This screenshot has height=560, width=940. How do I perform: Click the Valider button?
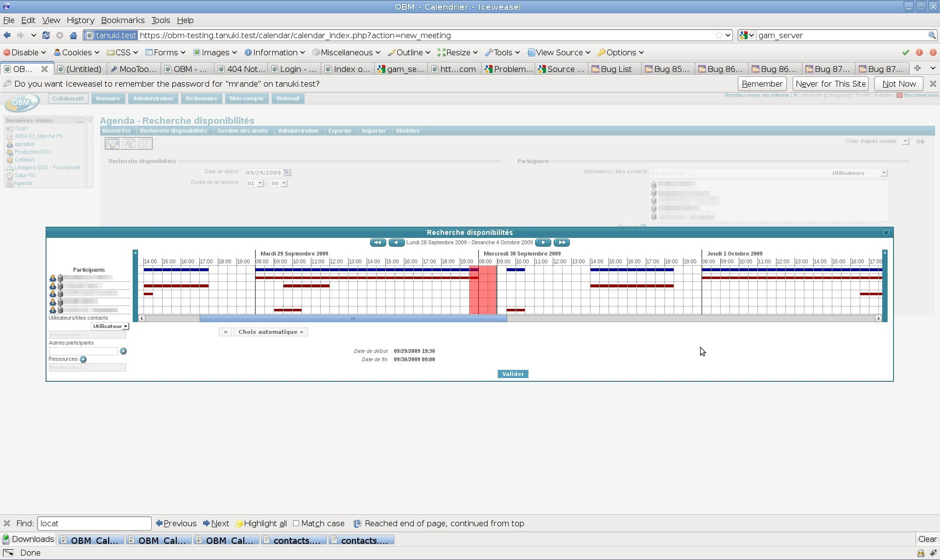coord(513,374)
